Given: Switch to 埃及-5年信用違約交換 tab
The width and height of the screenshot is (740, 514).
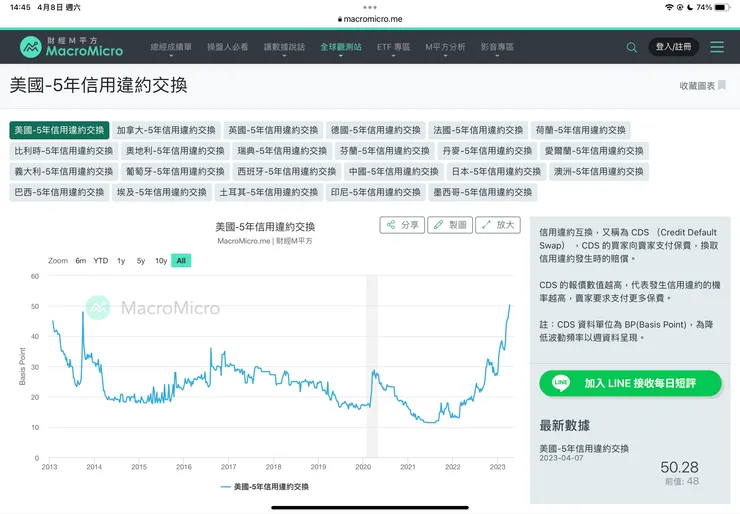Looking at the screenshot, I should [161, 193].
